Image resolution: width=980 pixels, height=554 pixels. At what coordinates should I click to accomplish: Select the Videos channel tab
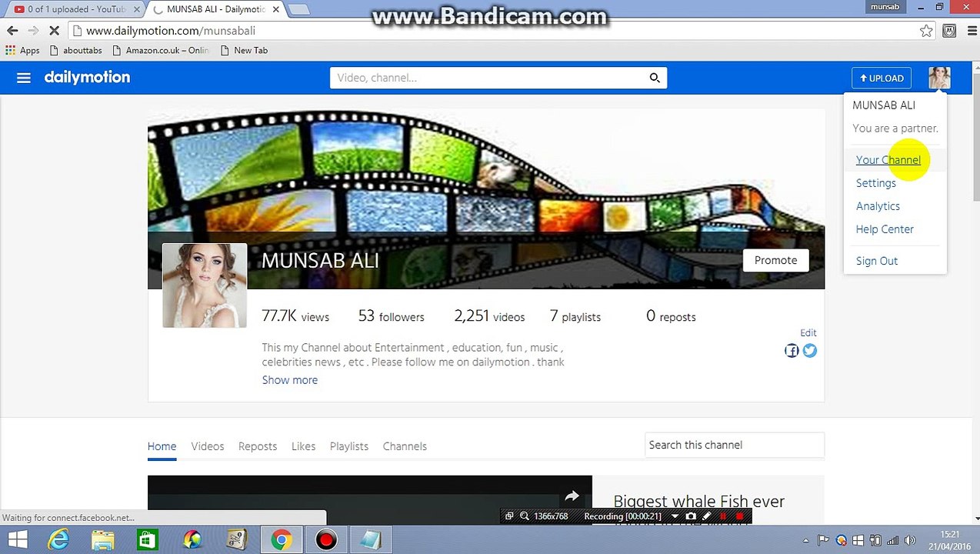pyautogui.click(x=208, y=446)
